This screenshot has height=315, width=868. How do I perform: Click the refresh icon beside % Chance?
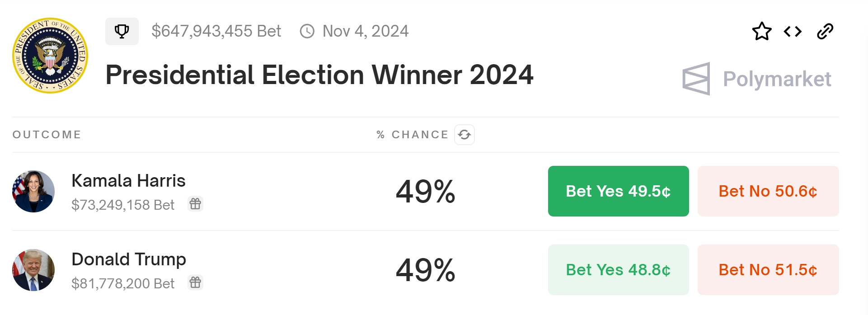tap(464, 135)
